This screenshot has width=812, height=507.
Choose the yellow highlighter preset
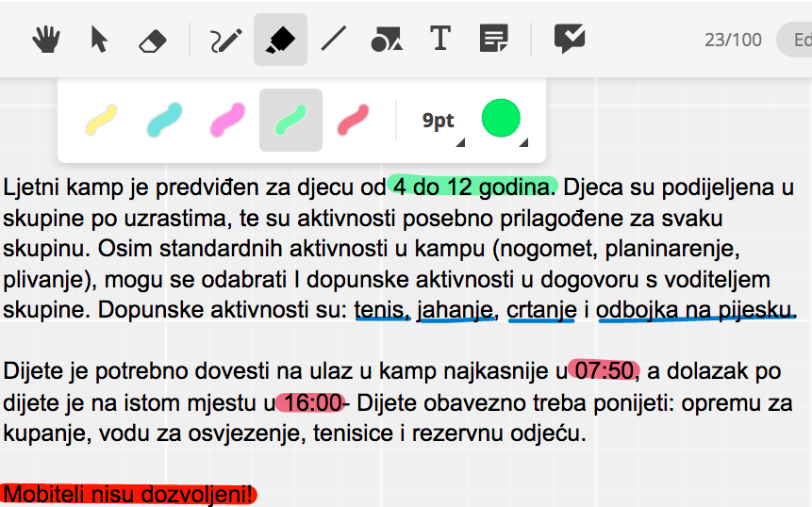point(102,121)
